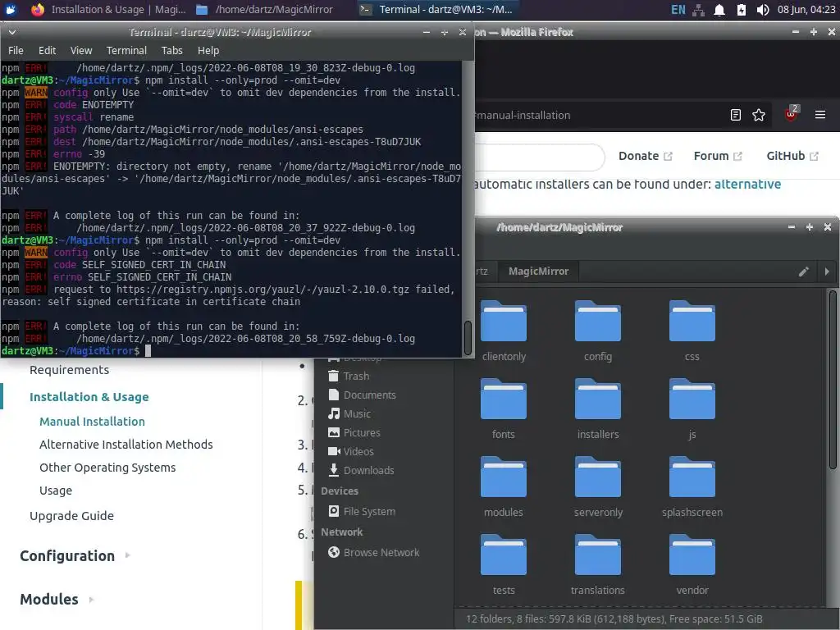Open the Xfce applications menu icon
840x630 pixels.
11,10
